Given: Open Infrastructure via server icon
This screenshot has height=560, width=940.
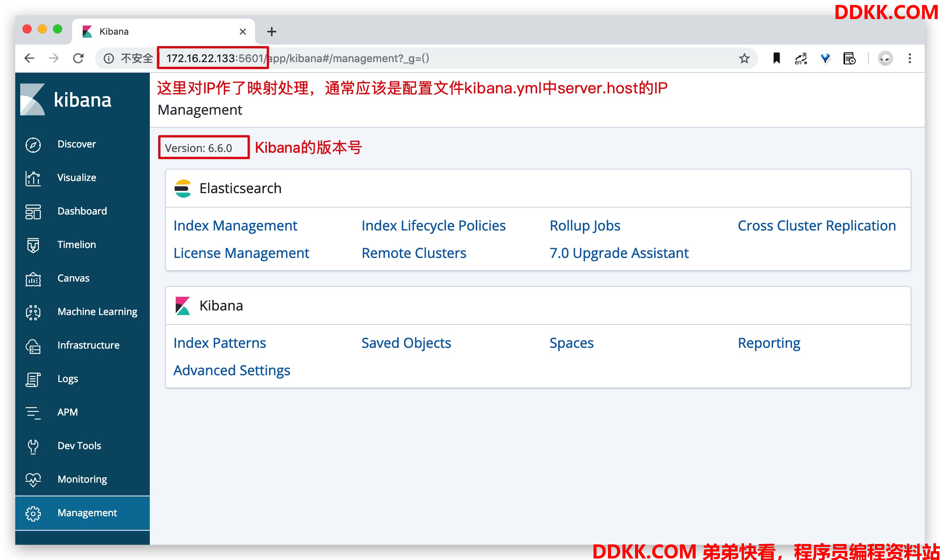Looking at the screenshot, I should tap(33, 346).
